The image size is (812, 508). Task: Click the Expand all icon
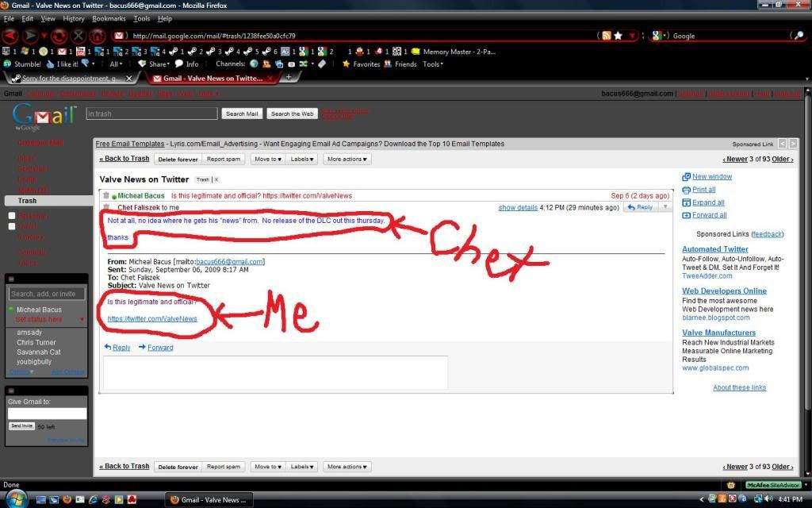point(686,202)
